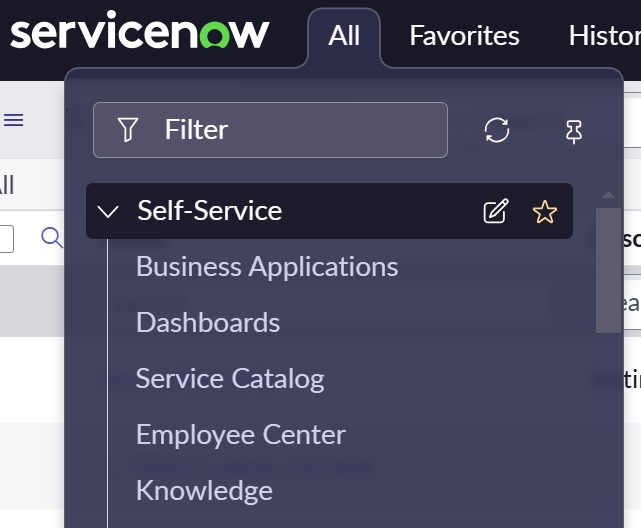Image resolution: width=641 pixels, height=528 pixels.
Task: Toggle the Self-Service favorite star
Action: tap(544, 211)
